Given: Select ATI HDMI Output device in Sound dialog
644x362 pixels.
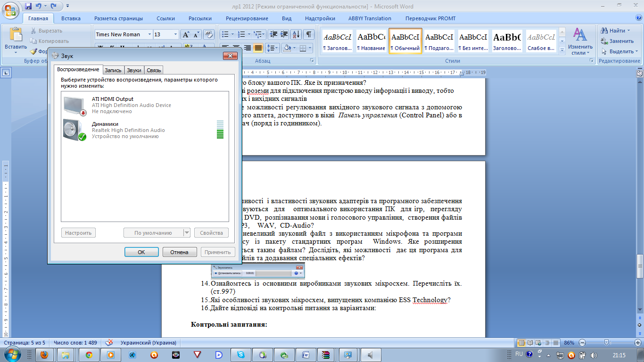Looking at the screenshot, I should 145,105.
